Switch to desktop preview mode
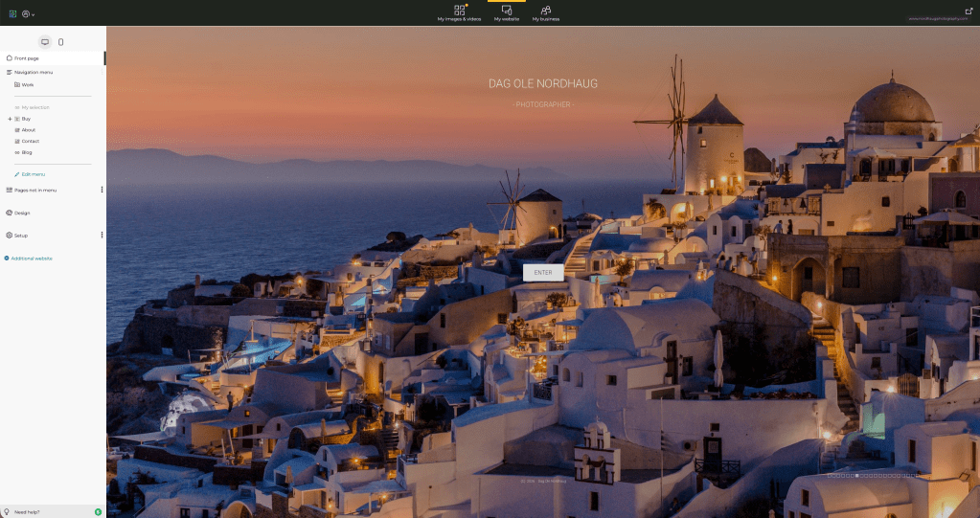The image size is (980, 518). pos(45,42)
